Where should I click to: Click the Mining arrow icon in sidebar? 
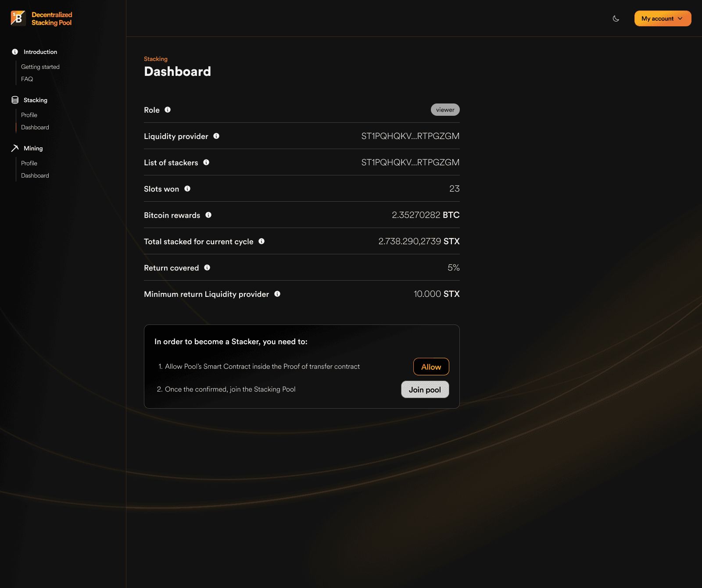click(14, 148)
